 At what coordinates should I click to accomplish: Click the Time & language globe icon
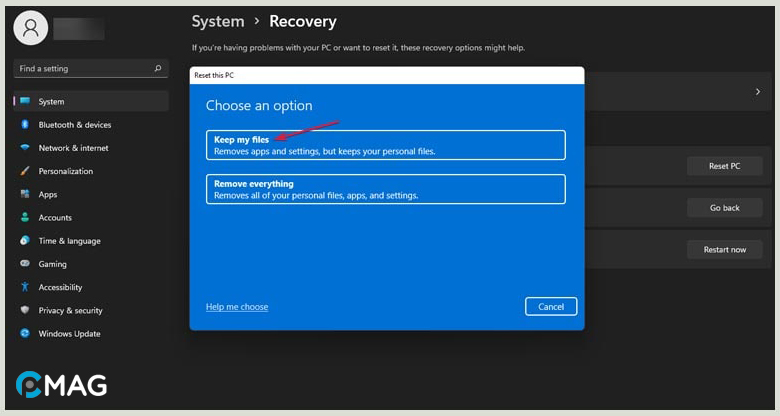point(25,240)
